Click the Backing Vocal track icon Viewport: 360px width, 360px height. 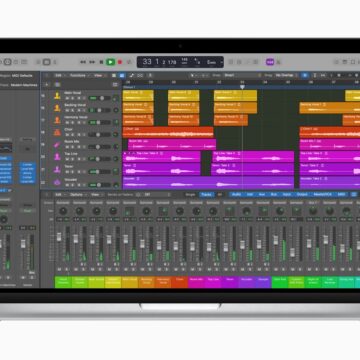[x=57, y=108]
